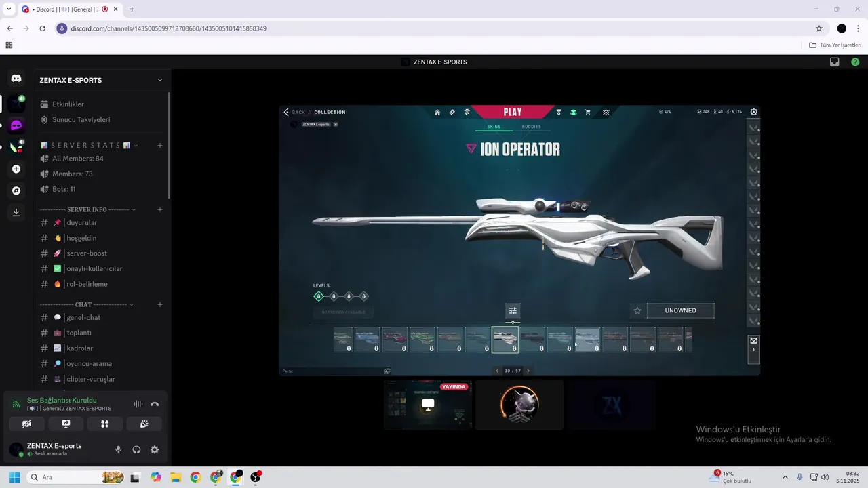Viewport: 868px width, 488px height.
Task: Click the Download Apps icon in sidebar
Action: pos(16,212)
